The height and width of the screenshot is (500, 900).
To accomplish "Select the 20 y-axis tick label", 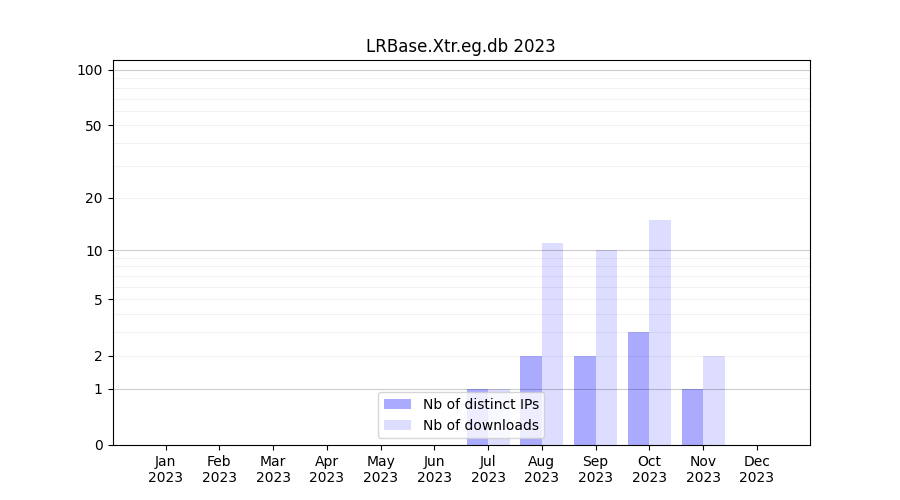I will click(x=94, y=198).
